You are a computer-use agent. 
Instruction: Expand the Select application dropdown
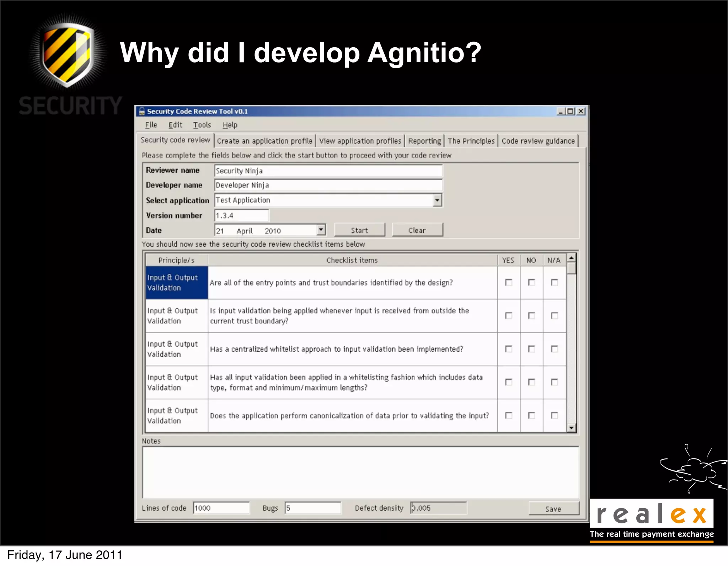coord(437,200)
